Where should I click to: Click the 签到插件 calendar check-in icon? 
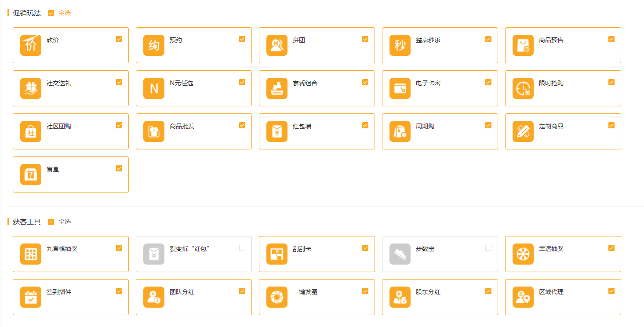tap(31, 297)
